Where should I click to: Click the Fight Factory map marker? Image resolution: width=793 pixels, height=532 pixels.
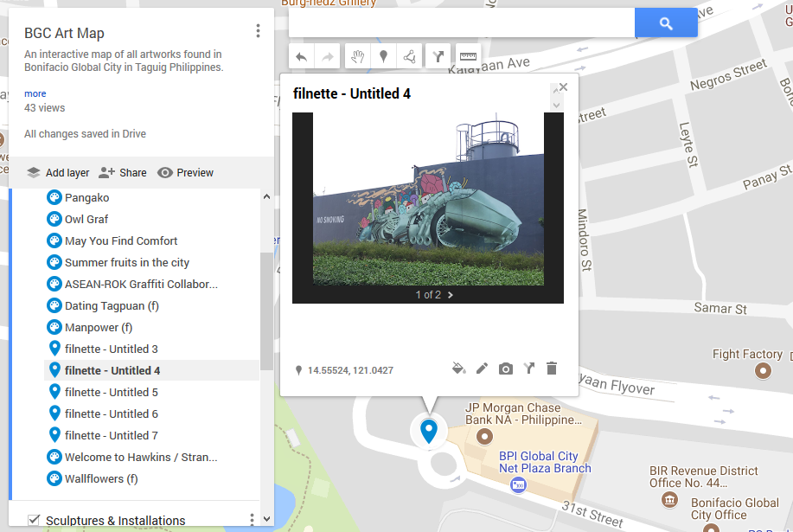[x=763, y=371]
